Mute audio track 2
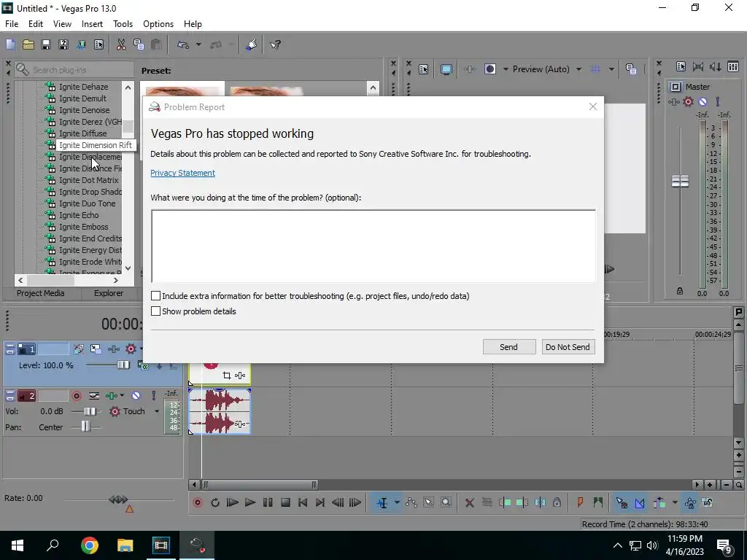747x560 pixels. pos(136,396)
